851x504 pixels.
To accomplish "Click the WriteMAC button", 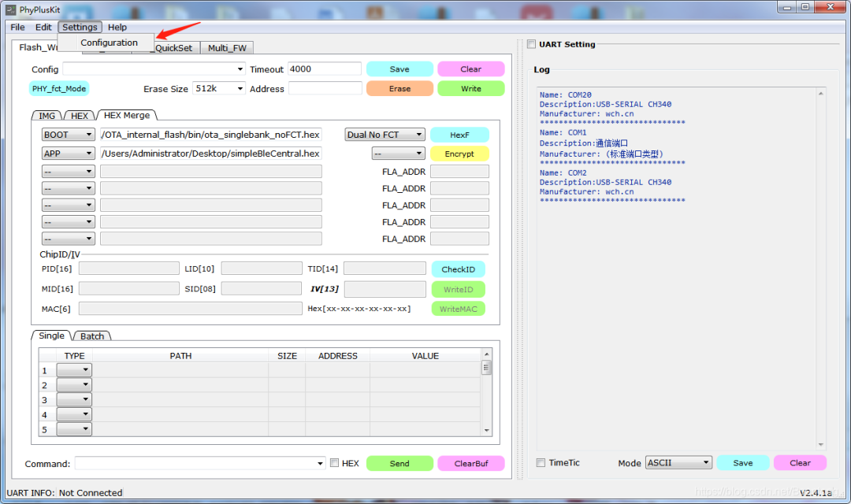I will click(x=458, y=309).
